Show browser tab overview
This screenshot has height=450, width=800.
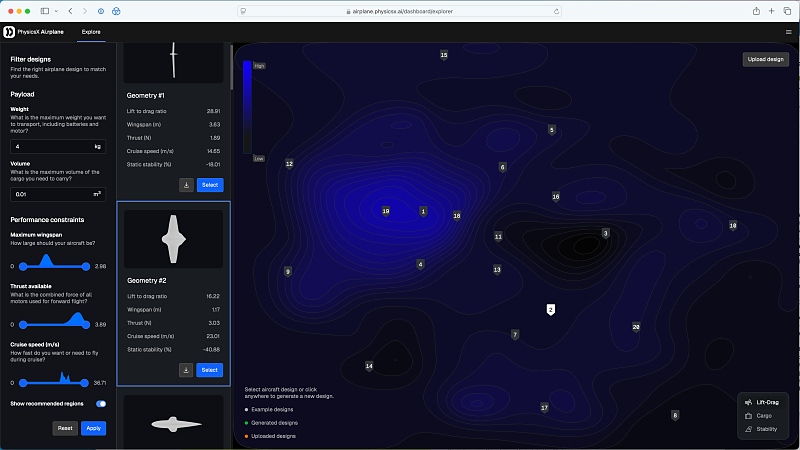[x=787, y=11]
